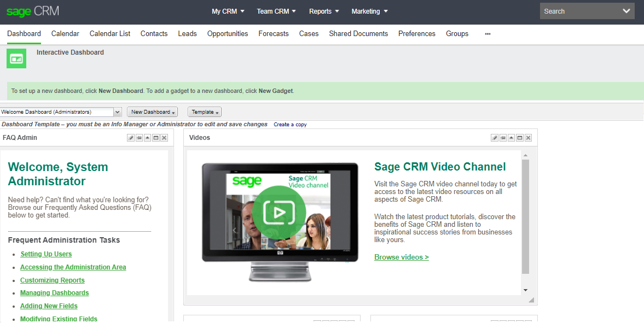Open the Leads tab
644x323 pixels.
[x=187, y=34]
